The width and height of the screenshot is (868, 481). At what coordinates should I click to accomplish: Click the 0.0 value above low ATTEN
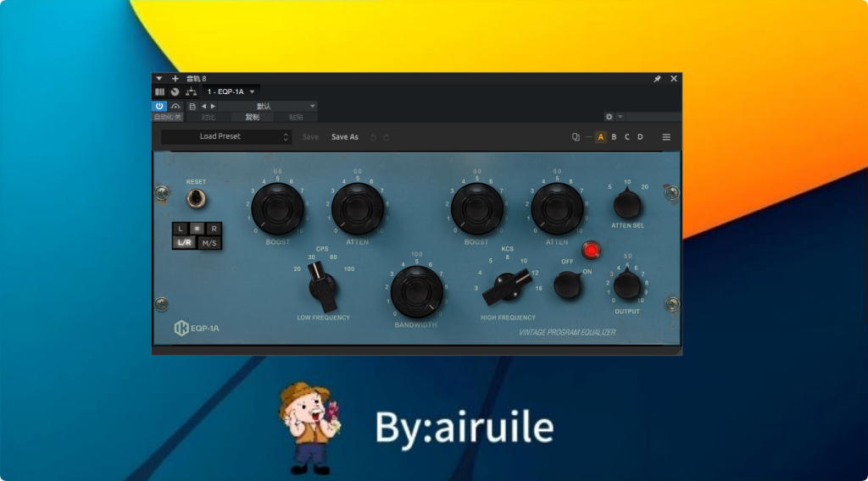pos(357,171)
